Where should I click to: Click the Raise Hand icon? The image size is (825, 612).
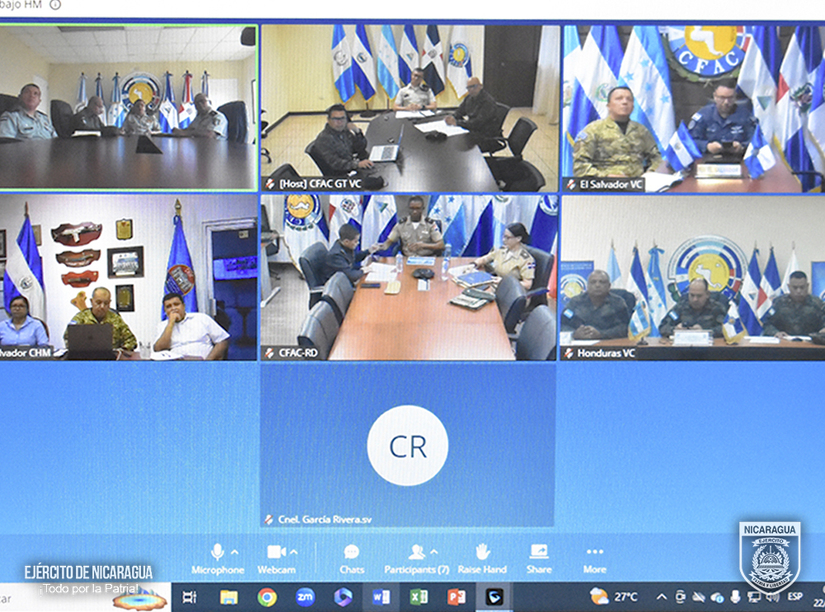(482, 553)
